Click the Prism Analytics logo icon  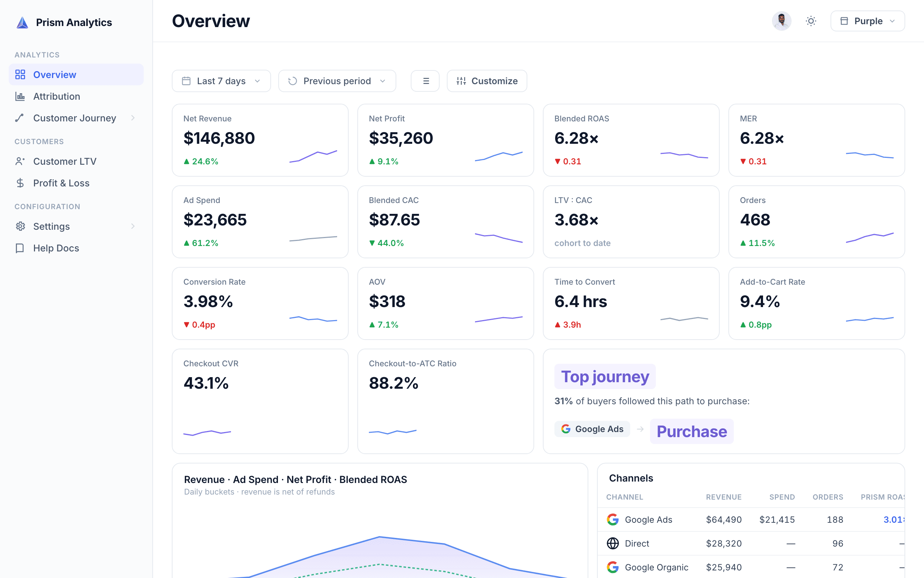point(22,22)
